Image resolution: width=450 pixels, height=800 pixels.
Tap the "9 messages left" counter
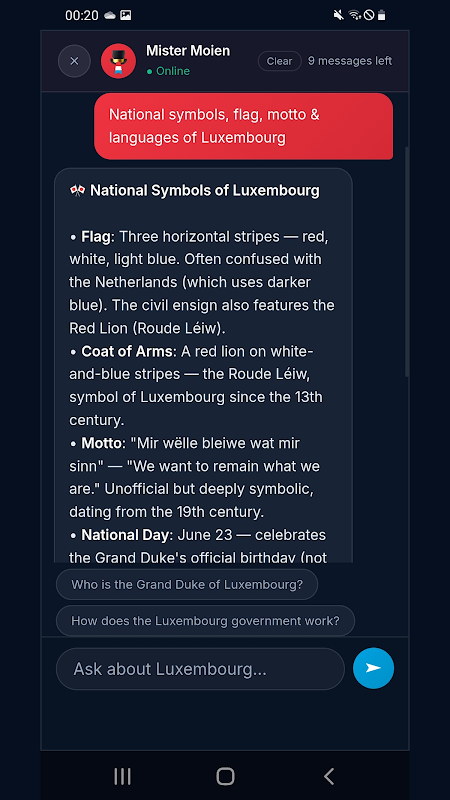pyautogui.click(x=350, y=61)
